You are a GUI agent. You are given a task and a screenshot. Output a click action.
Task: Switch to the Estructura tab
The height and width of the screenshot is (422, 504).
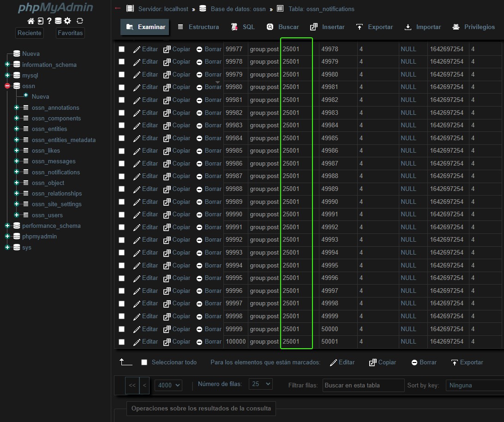(x=198, y=27)
